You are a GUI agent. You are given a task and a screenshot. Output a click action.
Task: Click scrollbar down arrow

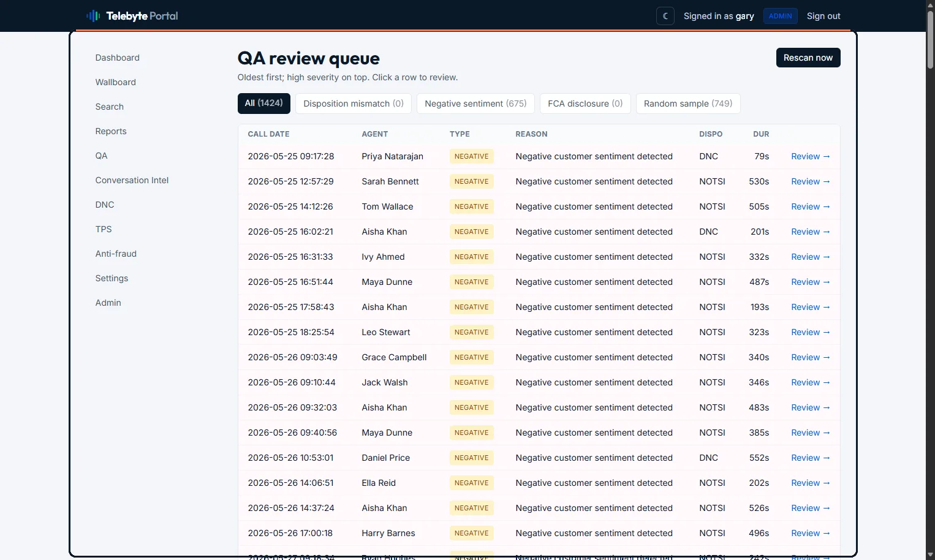pos(930,555)
